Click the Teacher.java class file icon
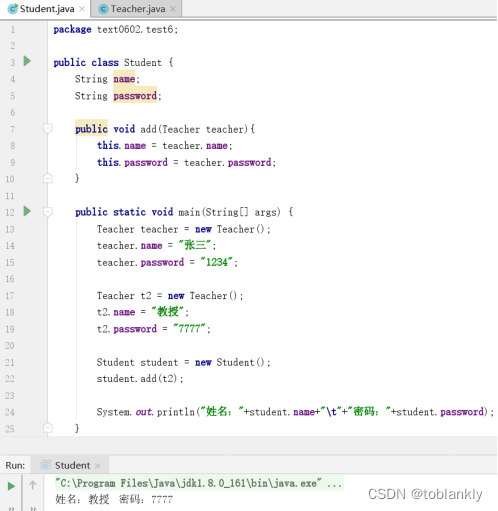Image resolution: width=498 pixels, height=511 pixels. tap(103, 9)
